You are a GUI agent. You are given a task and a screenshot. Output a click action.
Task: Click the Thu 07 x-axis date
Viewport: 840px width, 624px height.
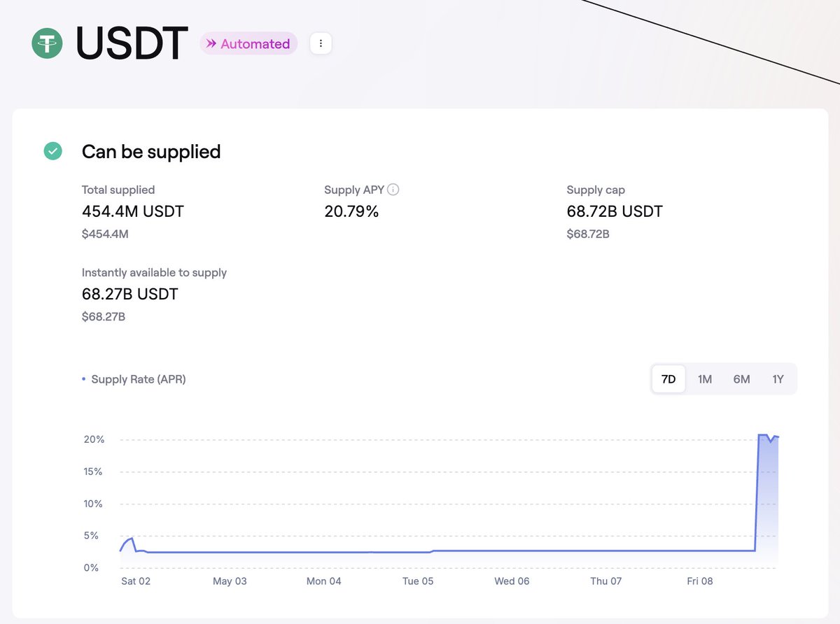tap(605, 581)
